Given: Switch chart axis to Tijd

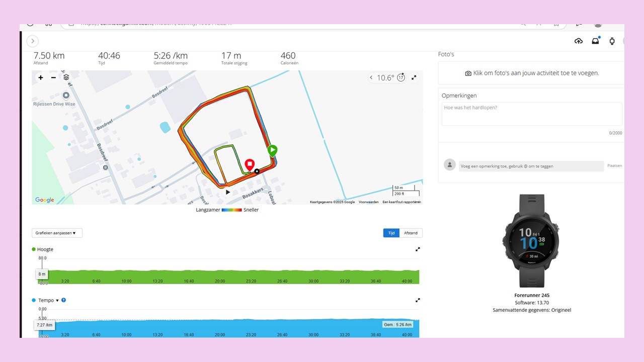Looking at the screenshot, I should tap(391, 233).
